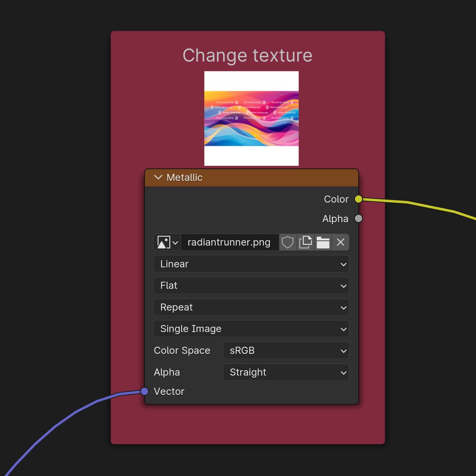Image resolution: width=476 pixels, height=476 pixels.
Task: Click the Metallic node header title
Action: click(x=185, y=177)
